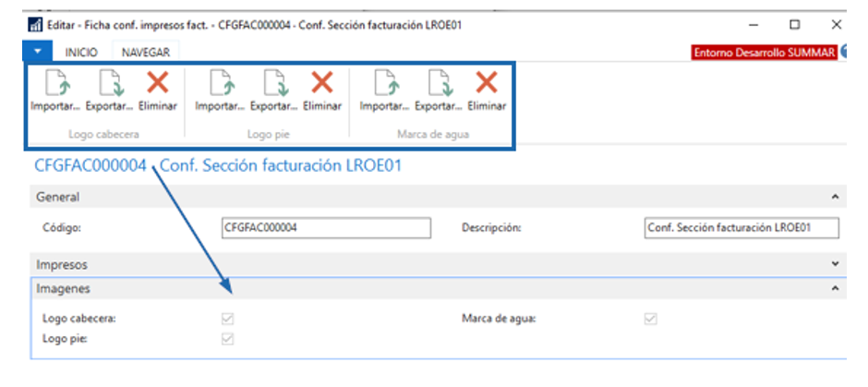Screen dimensions: 868x387
Task: Switch to the INICIO tab
Action: pyautogui.click(x=80, y=54)
